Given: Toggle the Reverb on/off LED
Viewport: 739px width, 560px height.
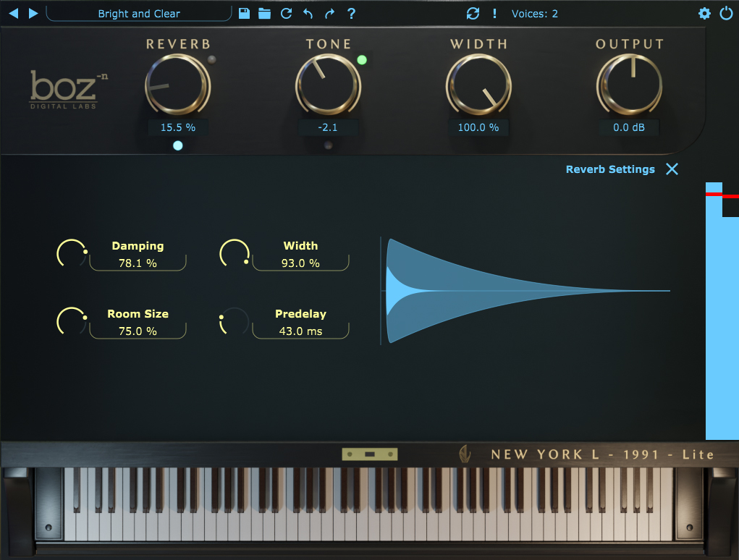Looking at the screenshot, I should pos(212,60).
